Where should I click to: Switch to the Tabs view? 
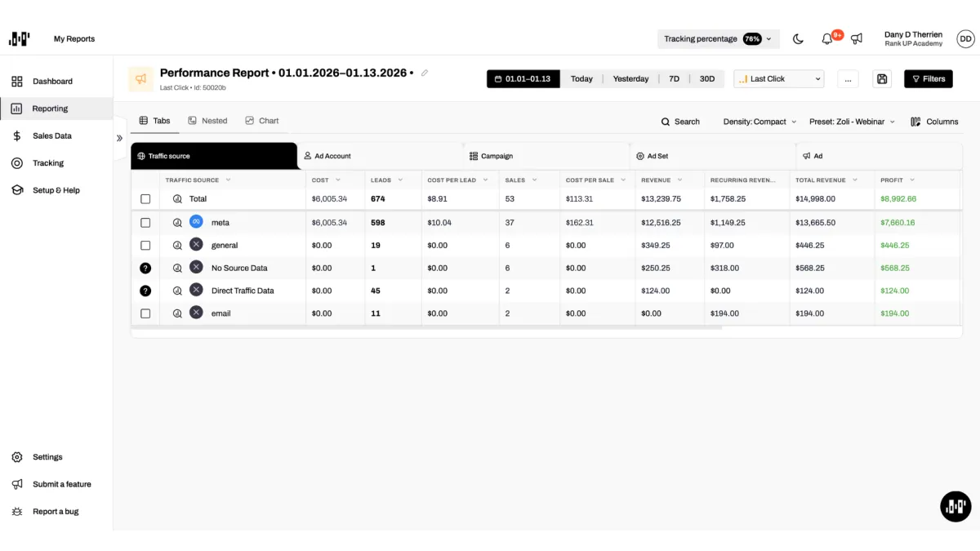click(x=154, y=121)
